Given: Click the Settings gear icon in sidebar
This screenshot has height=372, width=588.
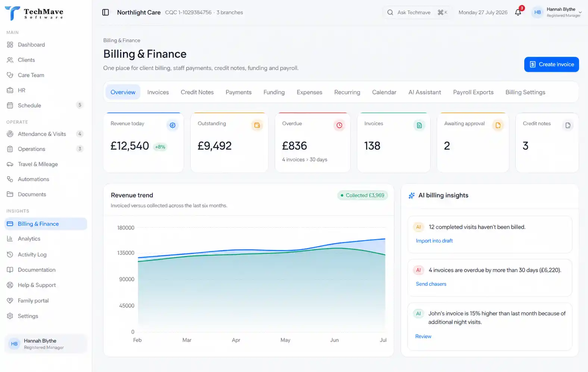Looking at the screenshot, I should point(10,316).
